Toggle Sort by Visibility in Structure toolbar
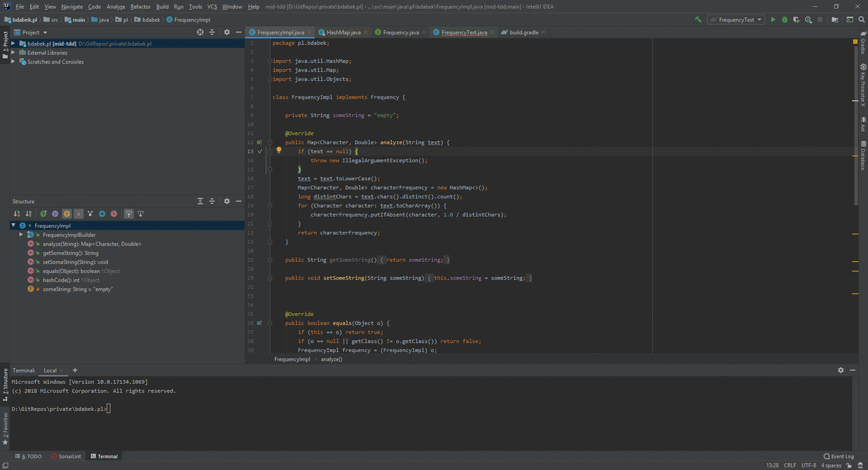The height and width of the screenshot is (470, 868). 17,214
